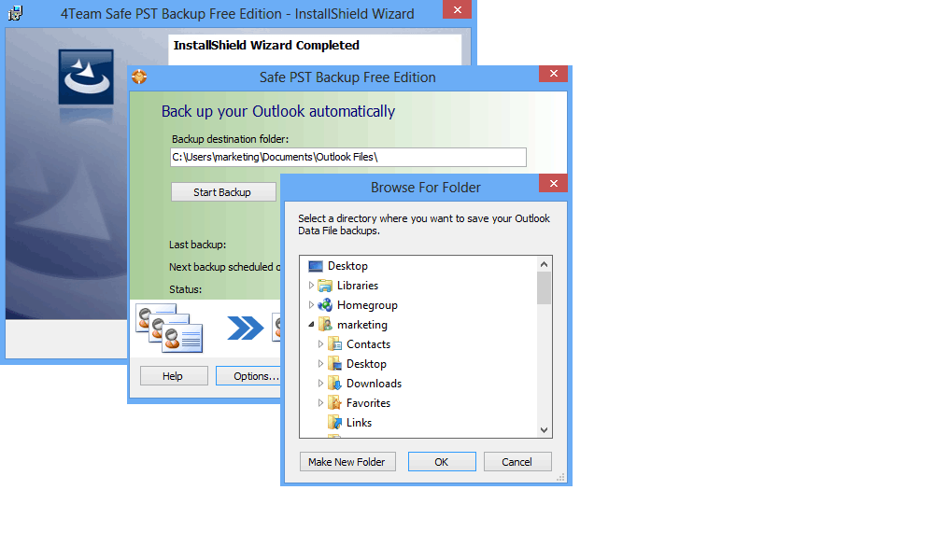Click the folder tree scrollbar thumb

[x=544, y=288]
